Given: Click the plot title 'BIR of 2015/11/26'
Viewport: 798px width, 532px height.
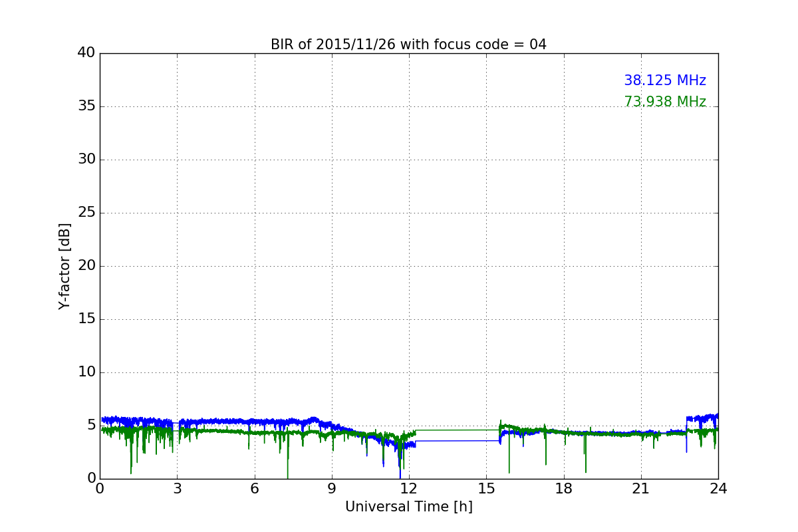Looking at the screenshot, I should (408, 45).
